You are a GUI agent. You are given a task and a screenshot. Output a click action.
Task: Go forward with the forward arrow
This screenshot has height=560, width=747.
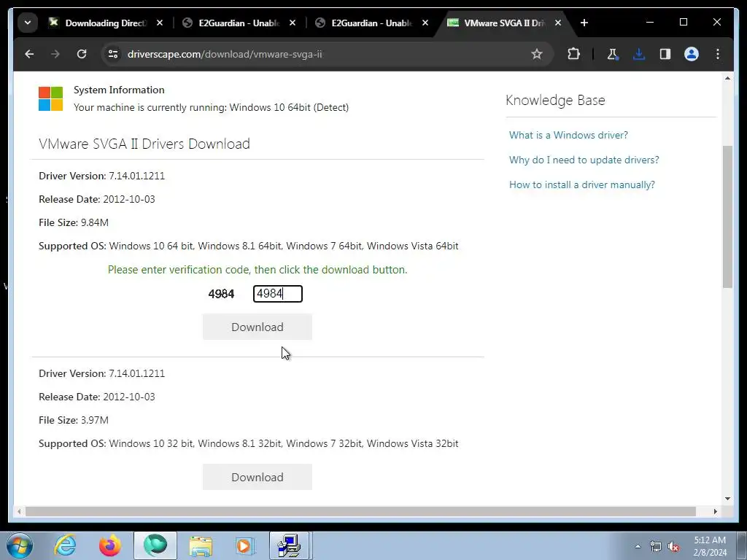click(x=55, y=54)
